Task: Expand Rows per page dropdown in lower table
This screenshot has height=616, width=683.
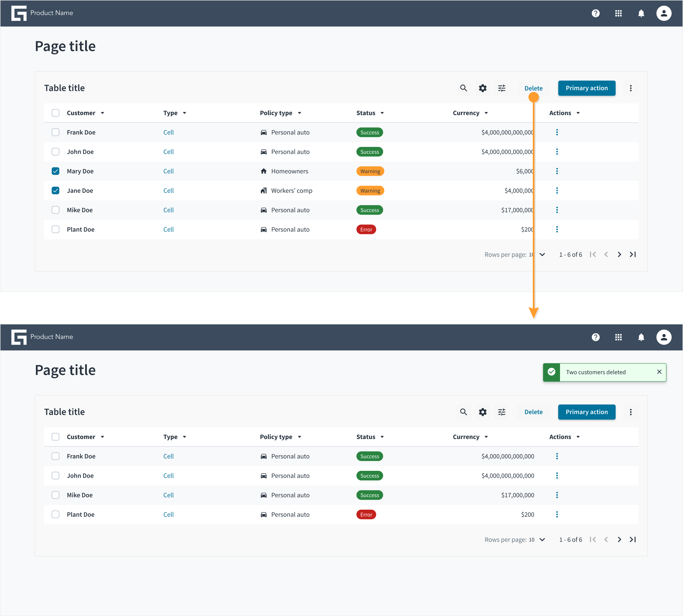Action: 542,540
